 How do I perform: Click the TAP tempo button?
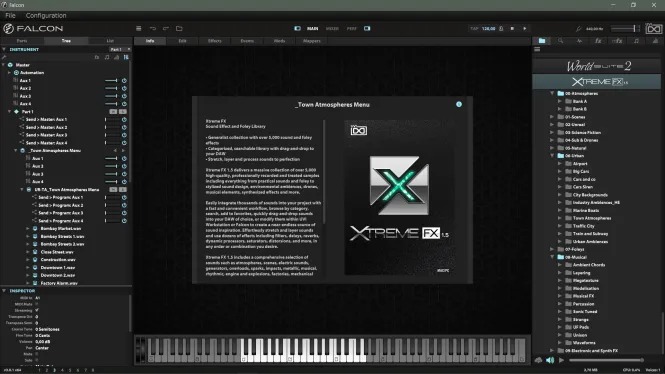point(474,28)
